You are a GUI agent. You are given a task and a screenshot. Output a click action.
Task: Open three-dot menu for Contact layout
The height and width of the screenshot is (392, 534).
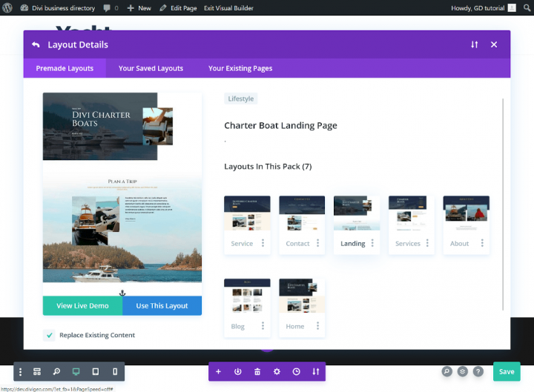click(317, 243)
